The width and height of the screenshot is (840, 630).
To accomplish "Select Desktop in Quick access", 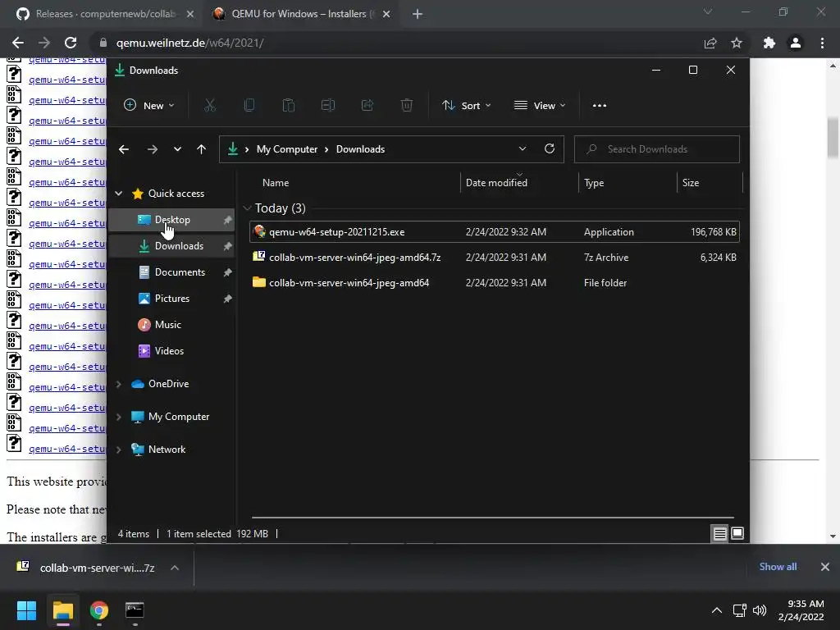I will coord(171,220).
